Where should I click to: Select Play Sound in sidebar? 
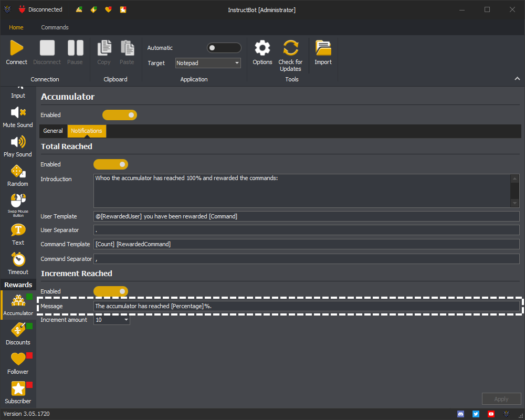pyautogui.click(x=18, y=146)
